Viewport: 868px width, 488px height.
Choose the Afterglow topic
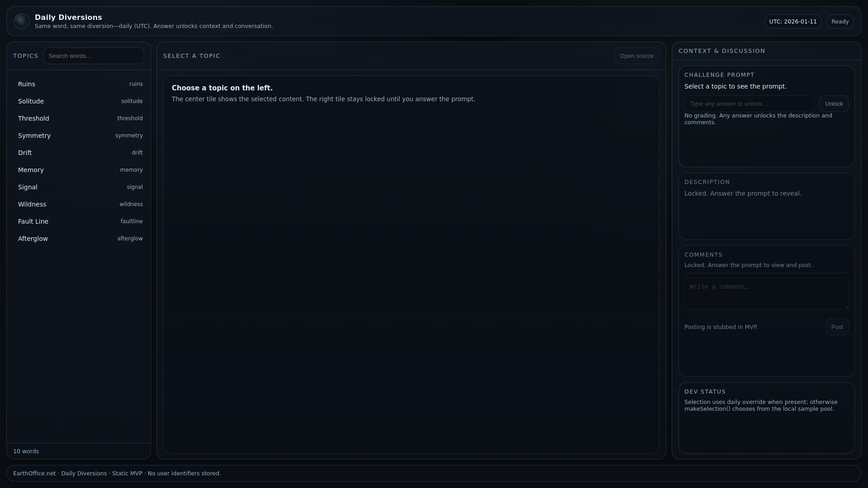pos(79,239)
